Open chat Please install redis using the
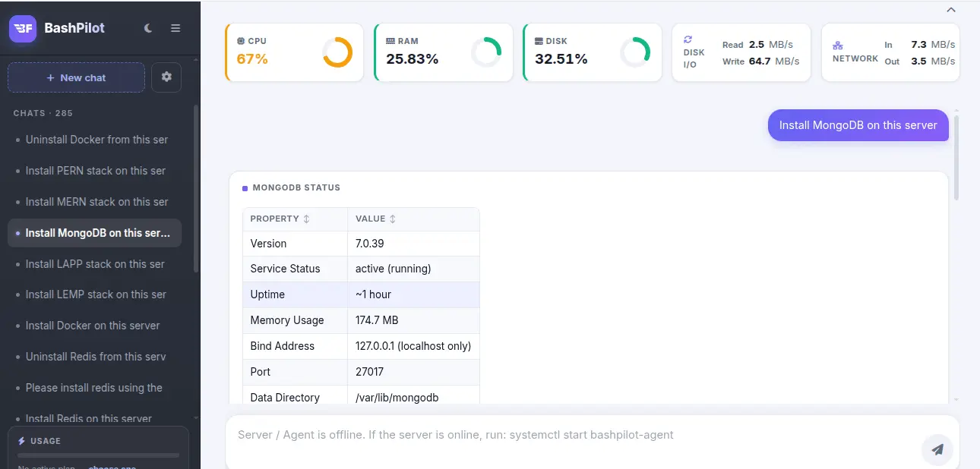The image size is (980, 469). tap(94, 388)
